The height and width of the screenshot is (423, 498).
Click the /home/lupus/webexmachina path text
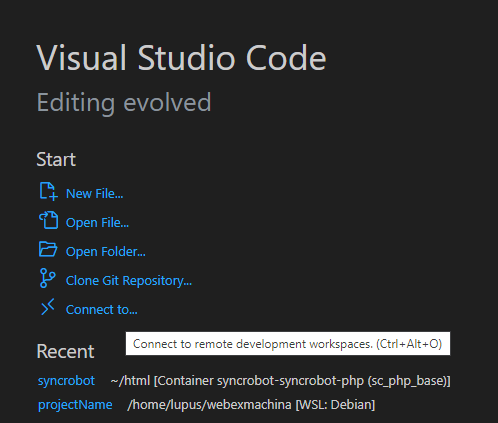pyautogui.click(x=209, y=405)
